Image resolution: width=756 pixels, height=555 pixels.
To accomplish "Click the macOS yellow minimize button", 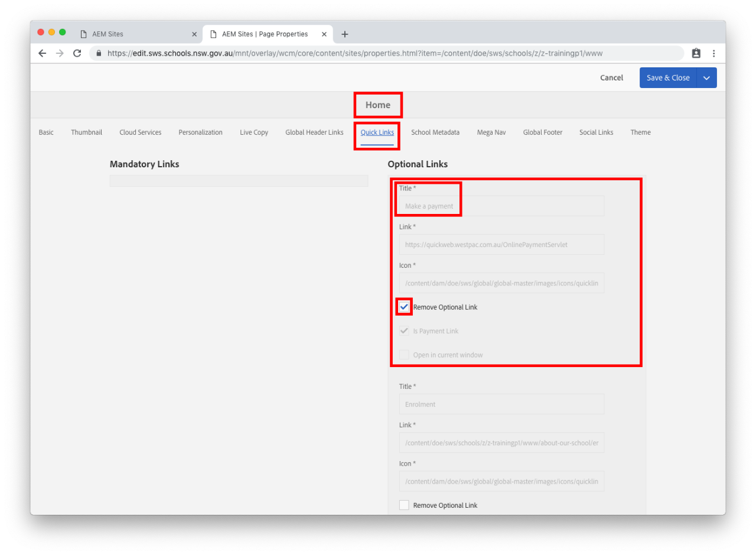I will pos(51,33).
